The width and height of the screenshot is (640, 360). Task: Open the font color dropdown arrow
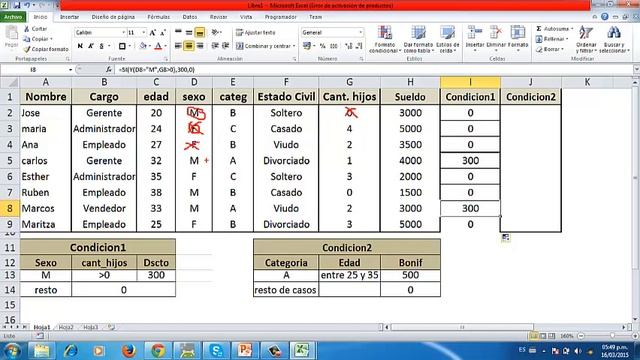(x=165, y=46)
